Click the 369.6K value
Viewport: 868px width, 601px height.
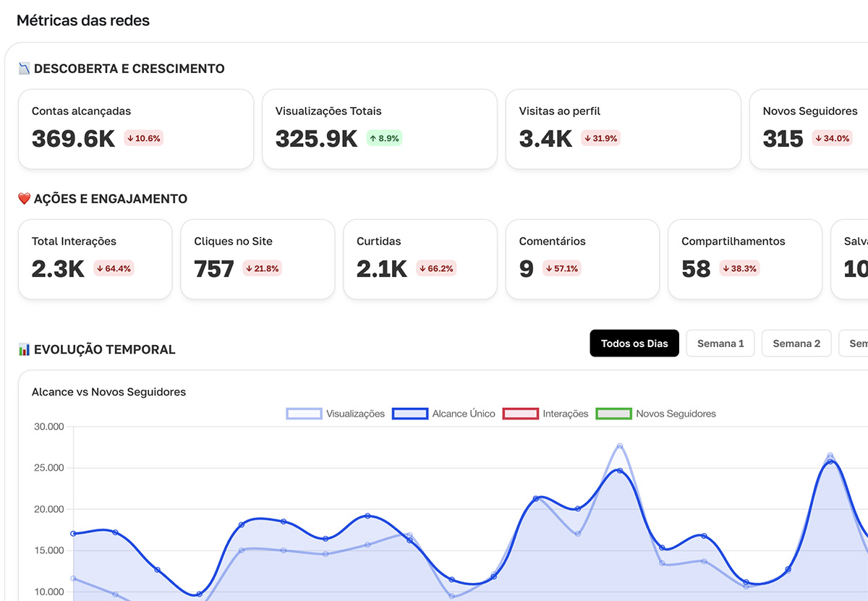[73, 138]
